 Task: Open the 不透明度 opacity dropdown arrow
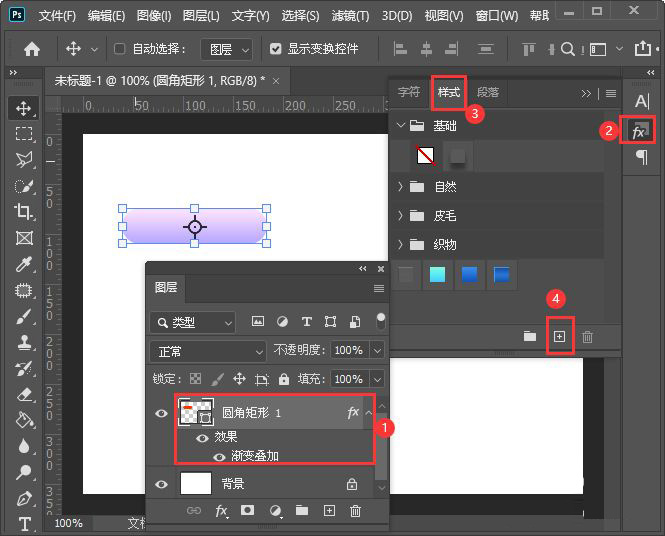click(x=377, y=351)
